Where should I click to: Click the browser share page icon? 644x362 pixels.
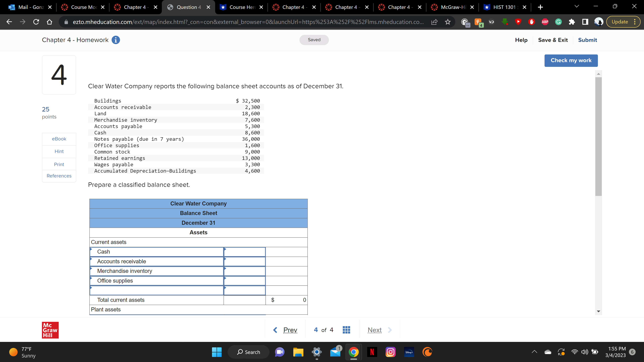point(434,22)
